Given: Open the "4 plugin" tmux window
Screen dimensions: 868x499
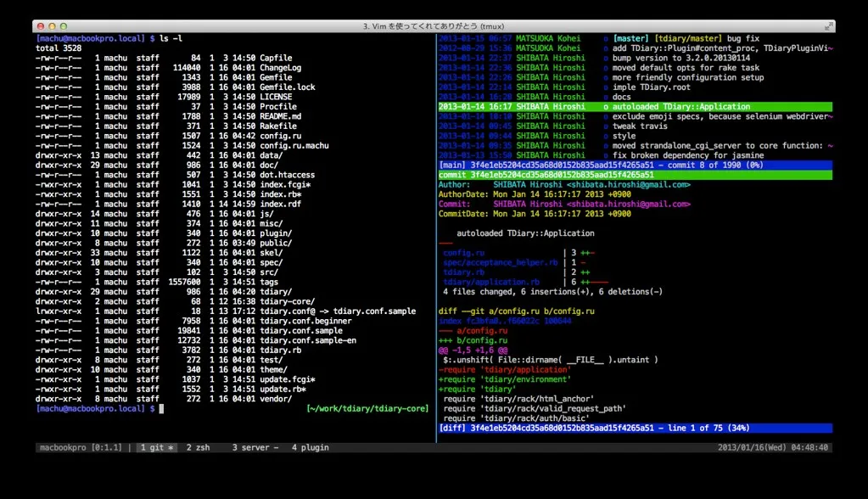Looking at the screenshot, I should 311,446.
